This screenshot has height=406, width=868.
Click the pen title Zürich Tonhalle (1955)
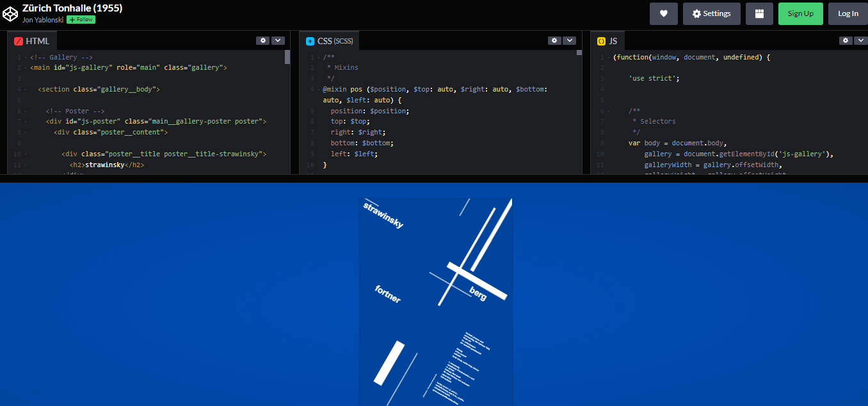pyautogui.click(x=72, y=8)
